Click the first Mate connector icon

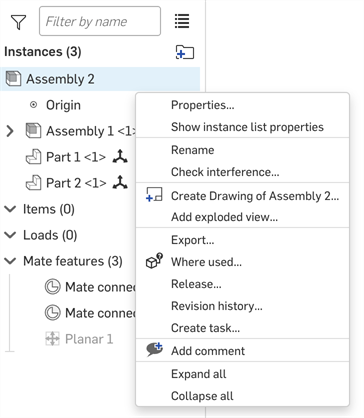[x=53, y=287]
